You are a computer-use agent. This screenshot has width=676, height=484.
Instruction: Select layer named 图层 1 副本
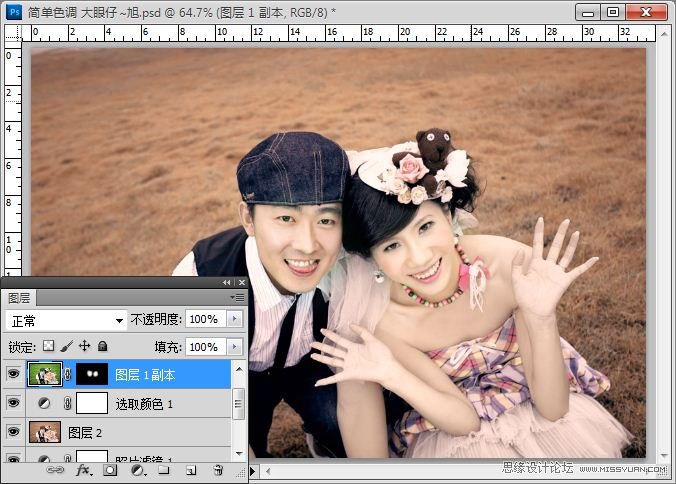(145, 375)
